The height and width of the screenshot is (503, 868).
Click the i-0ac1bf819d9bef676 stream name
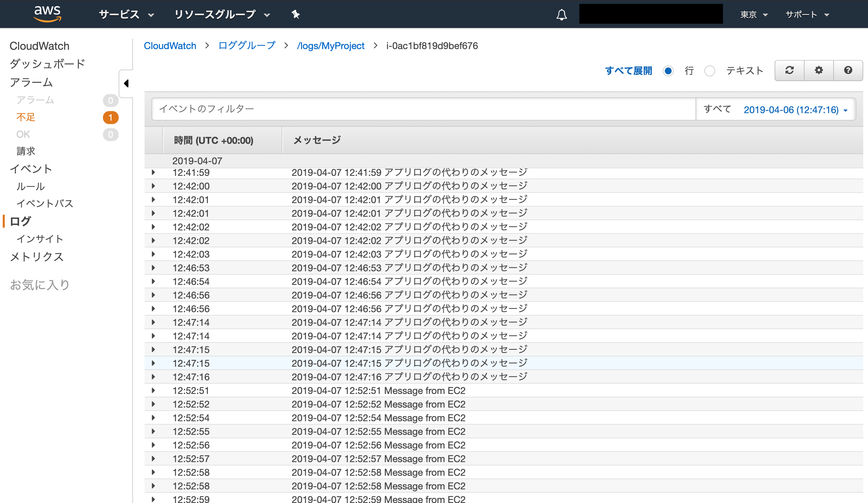pyautogui.click(x=432, y=46)
